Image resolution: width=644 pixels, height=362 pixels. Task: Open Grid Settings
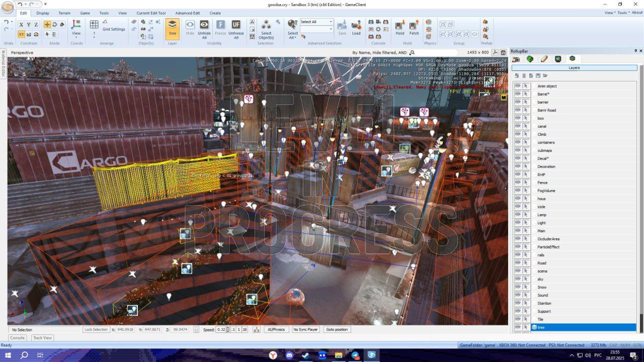click(x=114, y=29)
